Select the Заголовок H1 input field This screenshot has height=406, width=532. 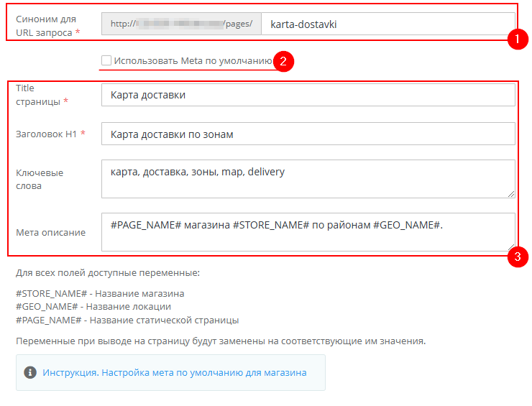click(x=308, y=134)
